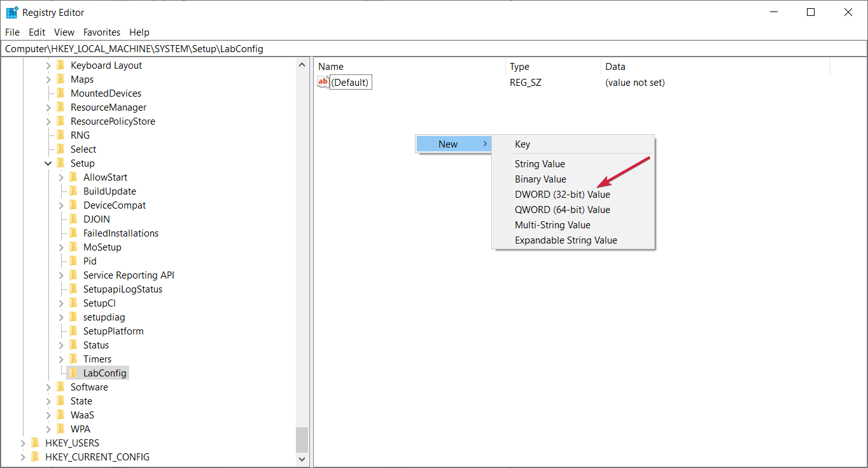Select the (Default) value name
The width and height of the screenshot is (868, 468).
(x=350, y=82)
